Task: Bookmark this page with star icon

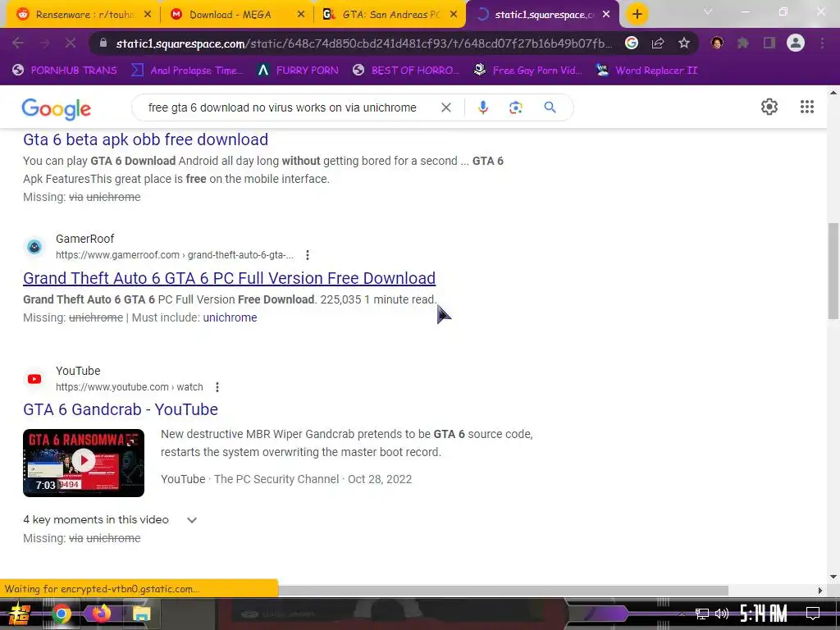Action: [x=683, y=43]
